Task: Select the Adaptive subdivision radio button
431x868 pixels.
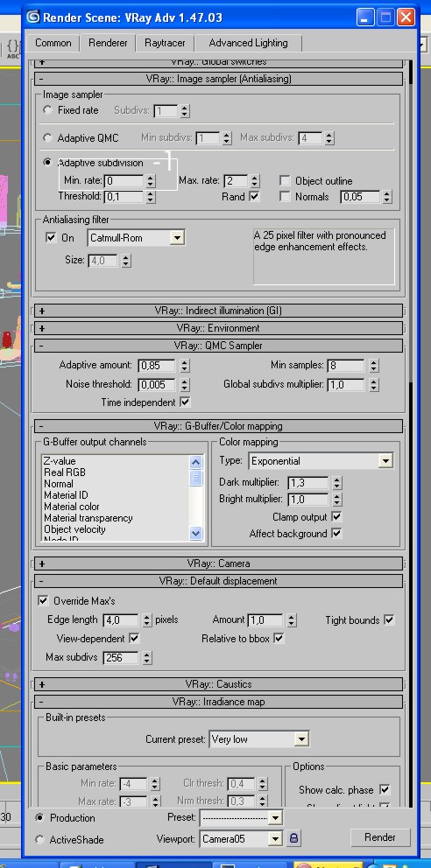Action: (49, 163)
